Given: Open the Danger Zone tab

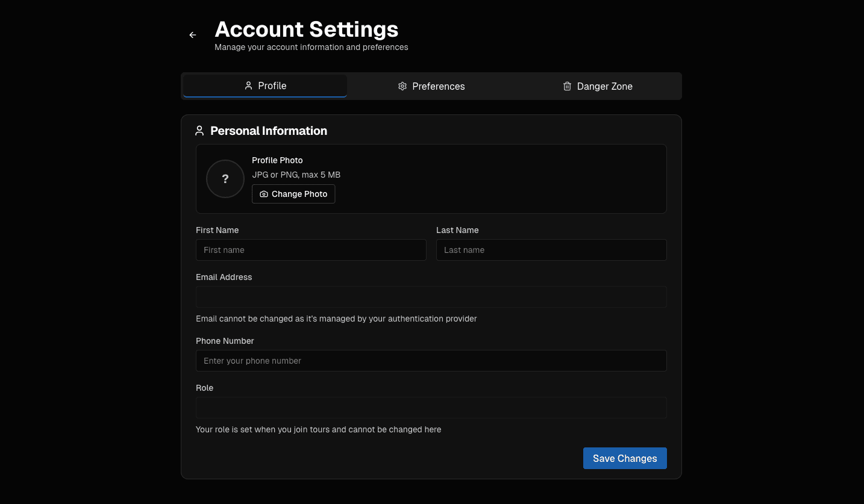Looking at the screenshot, I should tap(598, 86).
